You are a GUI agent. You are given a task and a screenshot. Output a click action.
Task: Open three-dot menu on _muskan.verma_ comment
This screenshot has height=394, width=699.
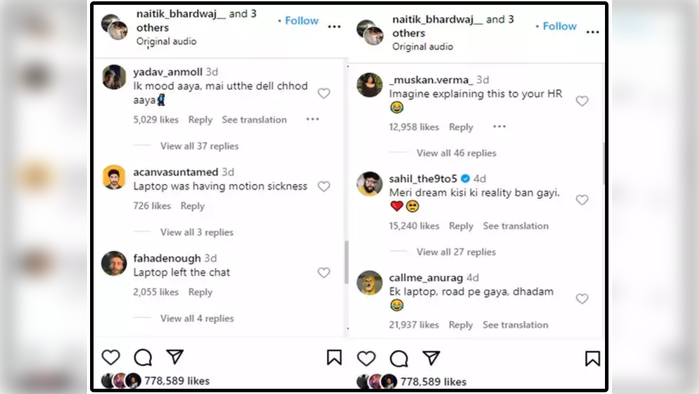coord(499,127)
